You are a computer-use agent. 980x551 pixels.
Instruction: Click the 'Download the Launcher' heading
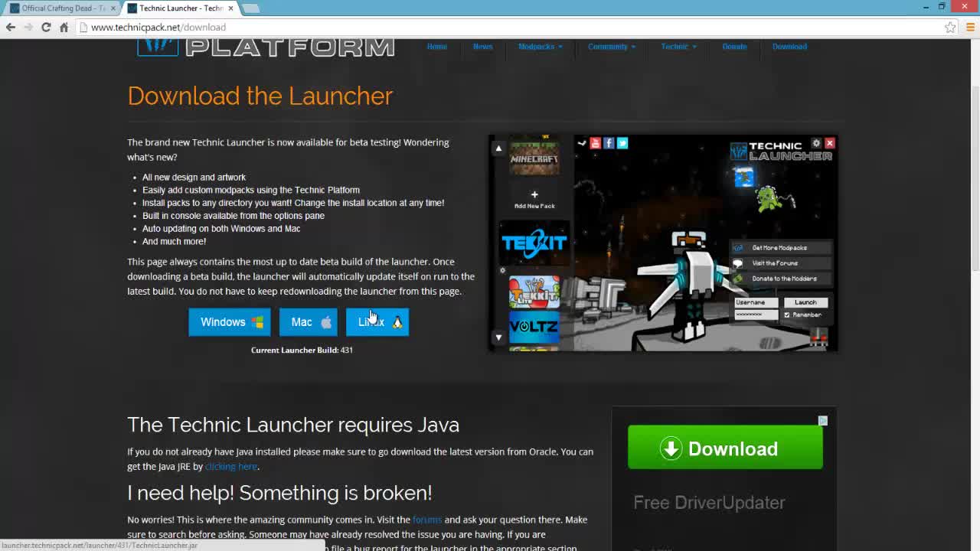tap(260, 96)
